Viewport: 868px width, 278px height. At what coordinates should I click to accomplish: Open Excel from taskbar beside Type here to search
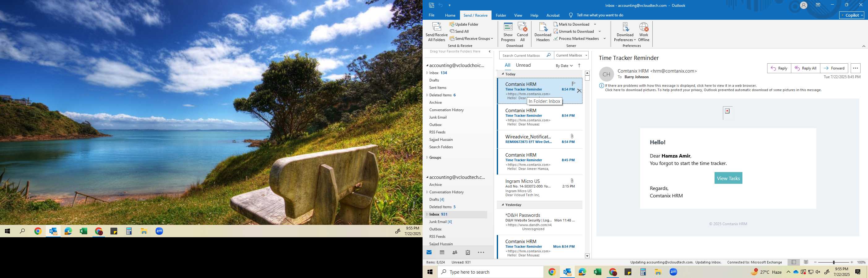[597, 272]
